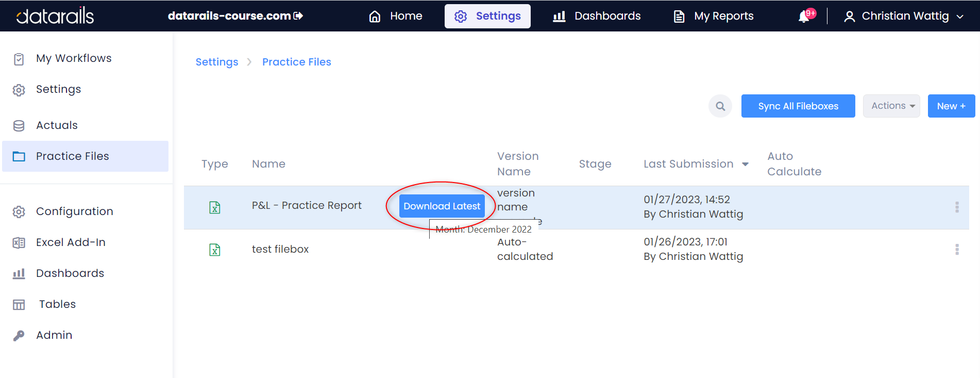Screen dimensions: 980x378
Task: Click the My Reports document icon
Action: coord(679,17)
